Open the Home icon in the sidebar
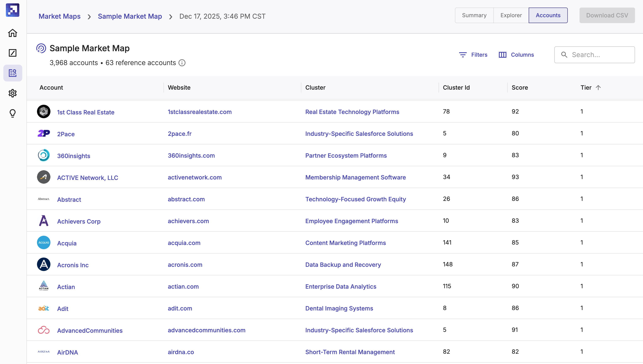Image resolution: width=643 pixels, height=364 pixels. (13, 33)
